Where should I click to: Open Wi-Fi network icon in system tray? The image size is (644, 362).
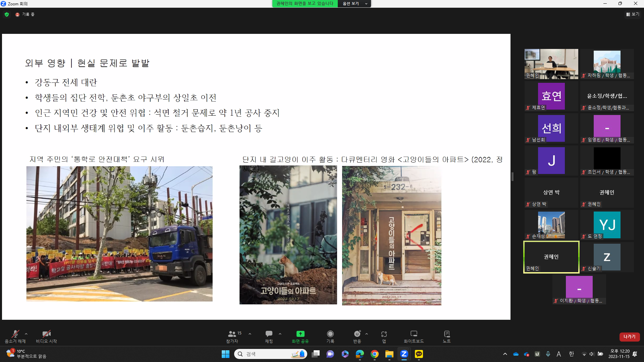[584, 354]
